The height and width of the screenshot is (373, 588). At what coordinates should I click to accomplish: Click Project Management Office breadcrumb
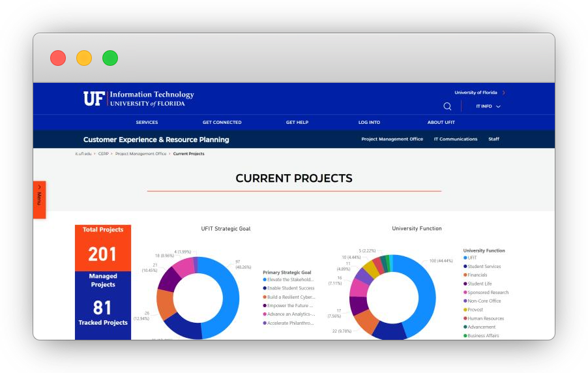[x=141, y=153]
